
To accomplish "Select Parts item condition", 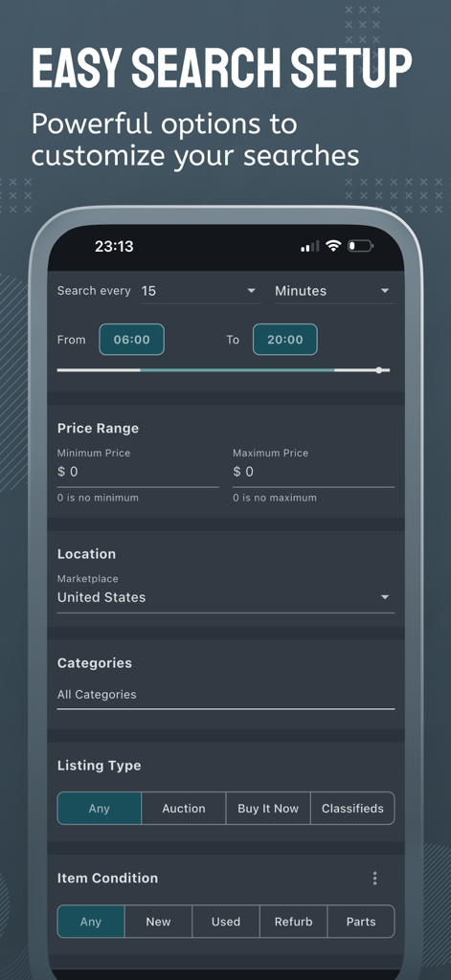I will pos(361,922).
